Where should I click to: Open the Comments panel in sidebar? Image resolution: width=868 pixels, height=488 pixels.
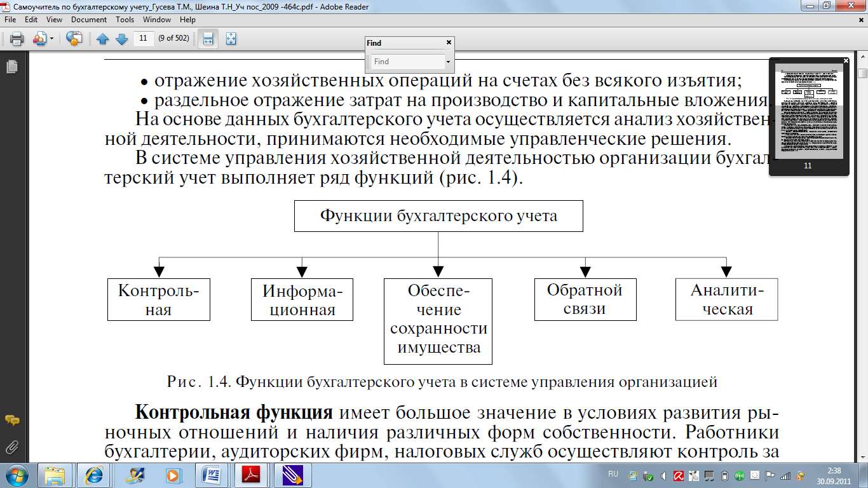pyautogui.click(x=11, y=420)
